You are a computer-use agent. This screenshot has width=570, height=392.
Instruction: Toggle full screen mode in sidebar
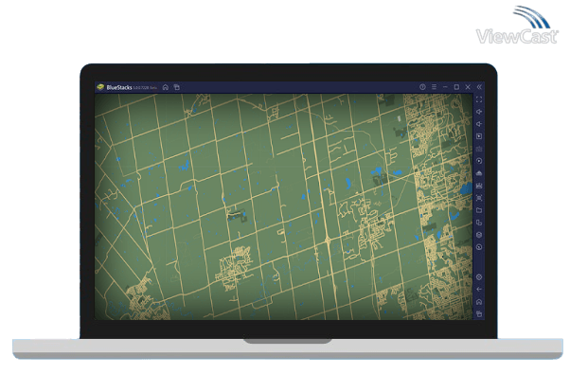point(479,99)
